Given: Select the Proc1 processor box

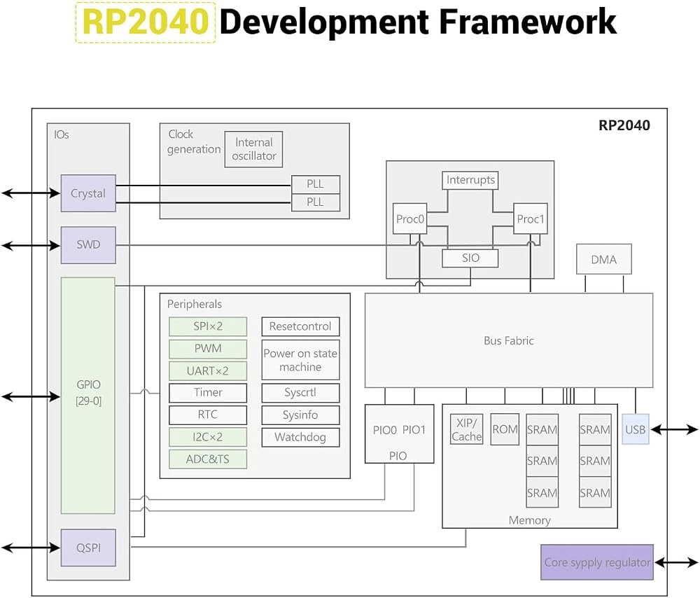Looking at the screenshot, I should point(531,219).
